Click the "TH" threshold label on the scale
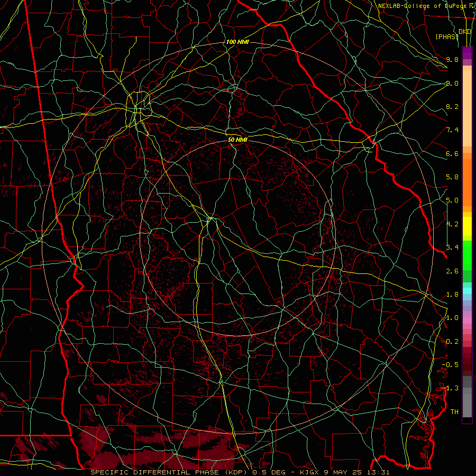The image size is (476, 476). pyautogui.click(x=454, y=412)
